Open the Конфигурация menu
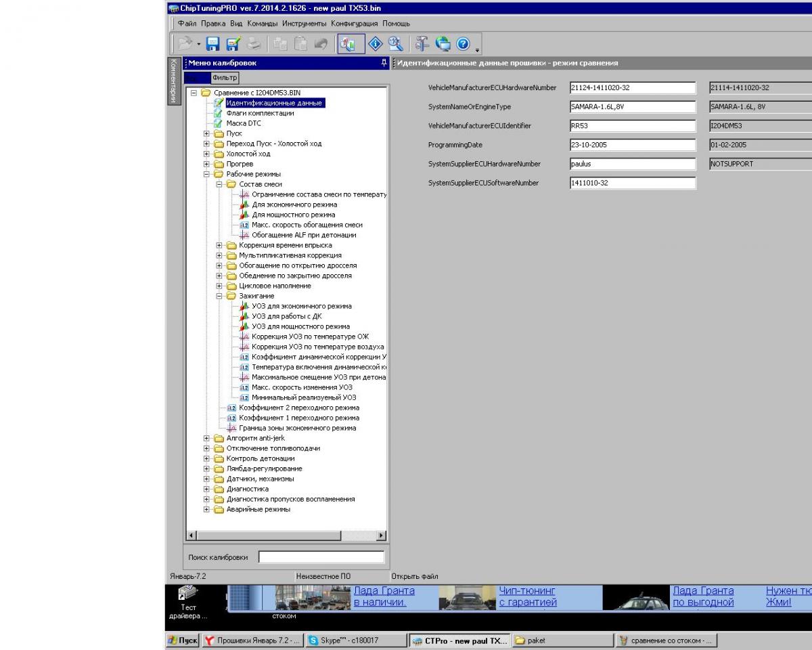This screenshot has height=650, width=812. coord(355,24)
